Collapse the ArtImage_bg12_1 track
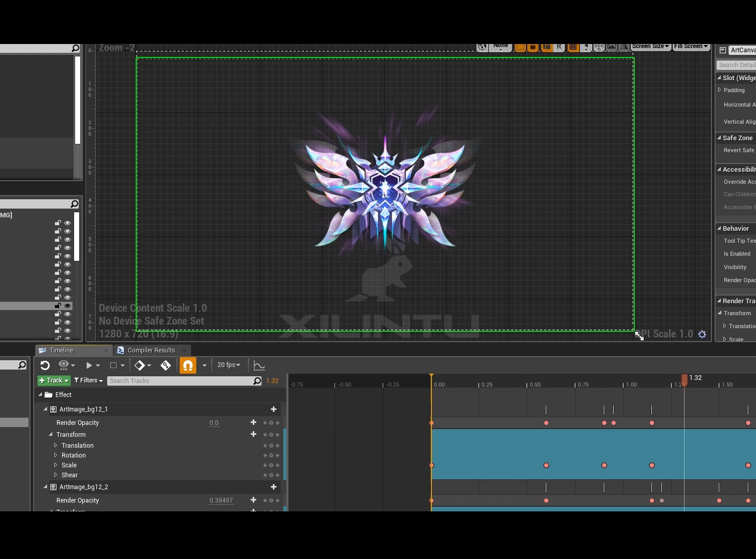Viewport: 756px width, 559px height. coord(46,409)
